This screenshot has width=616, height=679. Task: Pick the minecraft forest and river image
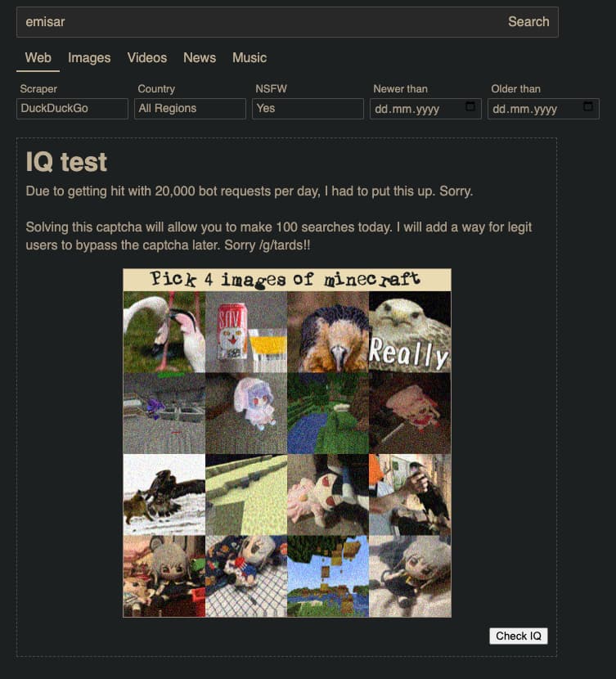coord(328,413)
